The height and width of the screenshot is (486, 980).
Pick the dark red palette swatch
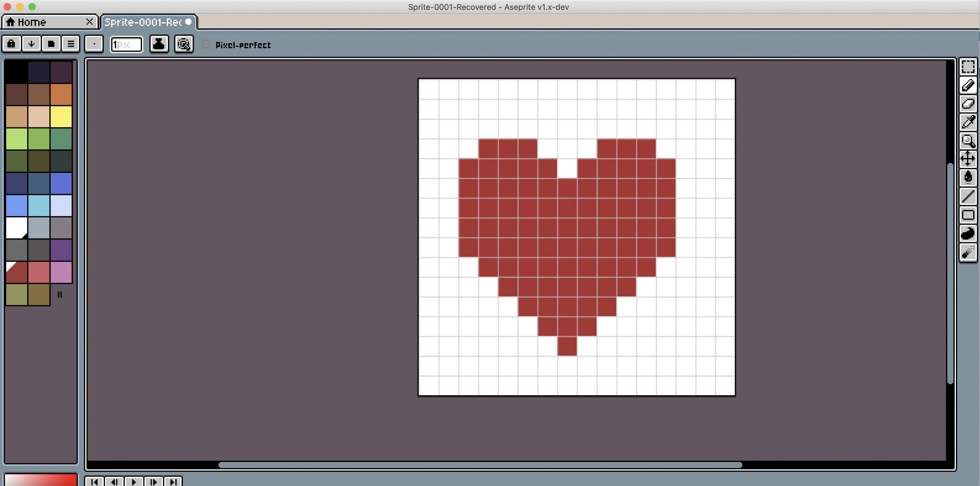[16, 272]
